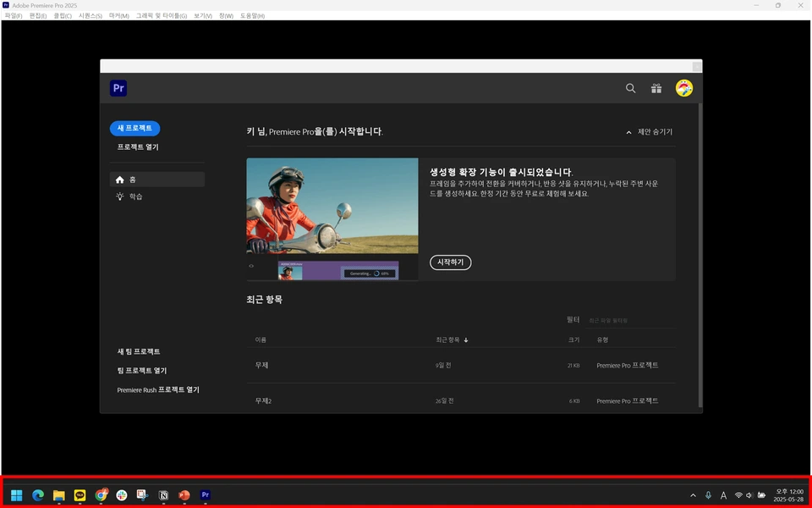Click the 26일 전 date cell

pos(444,401)
